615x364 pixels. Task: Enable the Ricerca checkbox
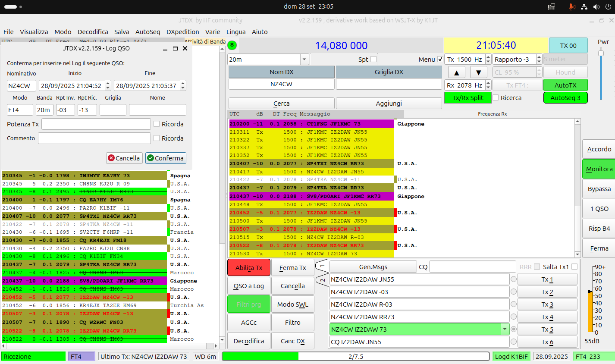click(x=496, y=97)
